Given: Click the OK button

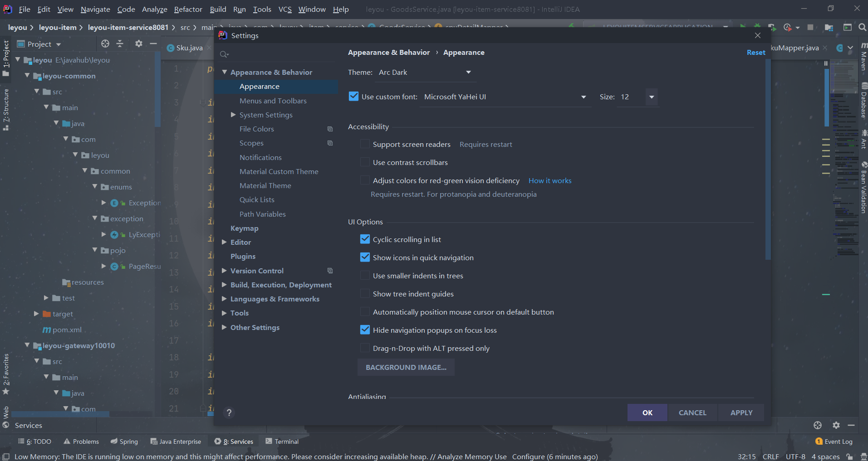Looking at the screenshot, I should point(647,412).
